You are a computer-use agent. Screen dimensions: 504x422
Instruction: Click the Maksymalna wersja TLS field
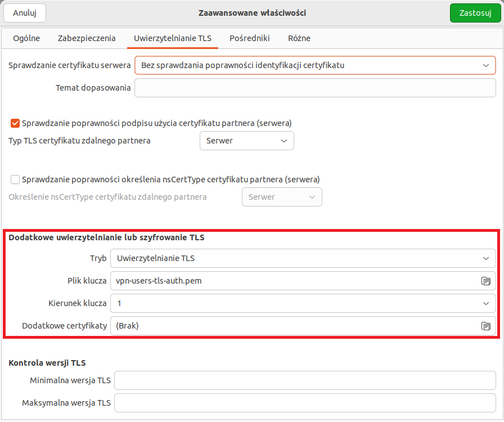(305, 403)
